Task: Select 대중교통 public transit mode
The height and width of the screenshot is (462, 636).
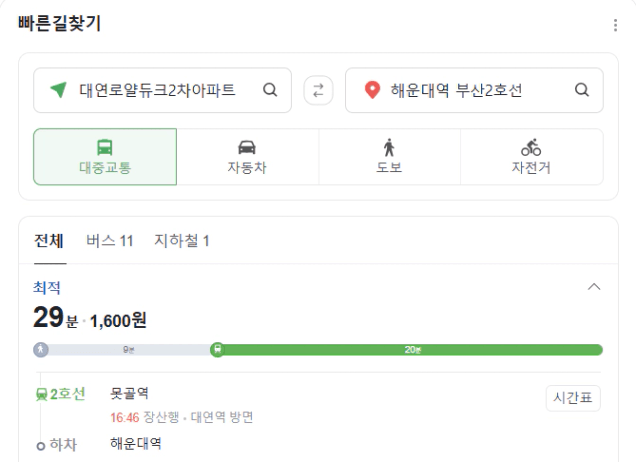Action: point(105,157)
